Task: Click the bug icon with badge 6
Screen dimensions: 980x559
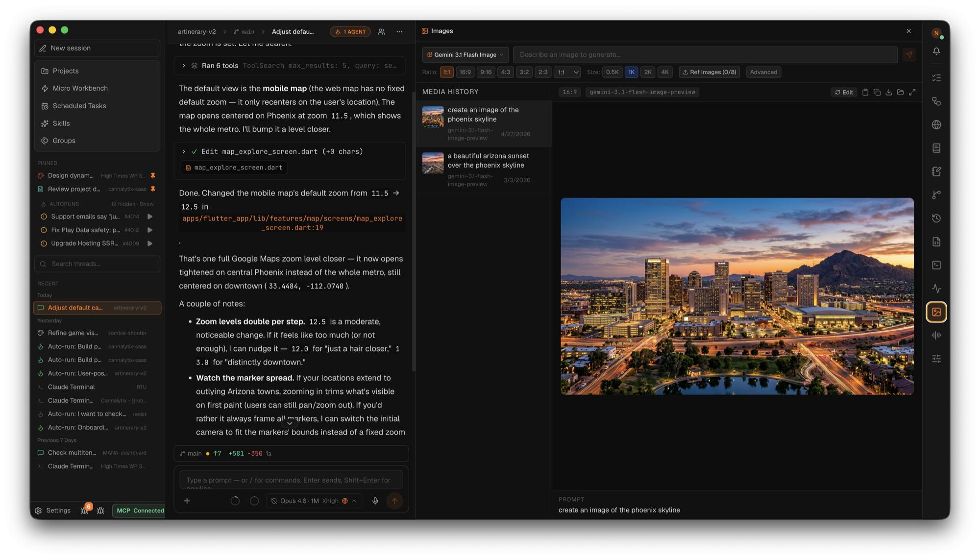Action: pyautogui.click(x=85, y=510)
